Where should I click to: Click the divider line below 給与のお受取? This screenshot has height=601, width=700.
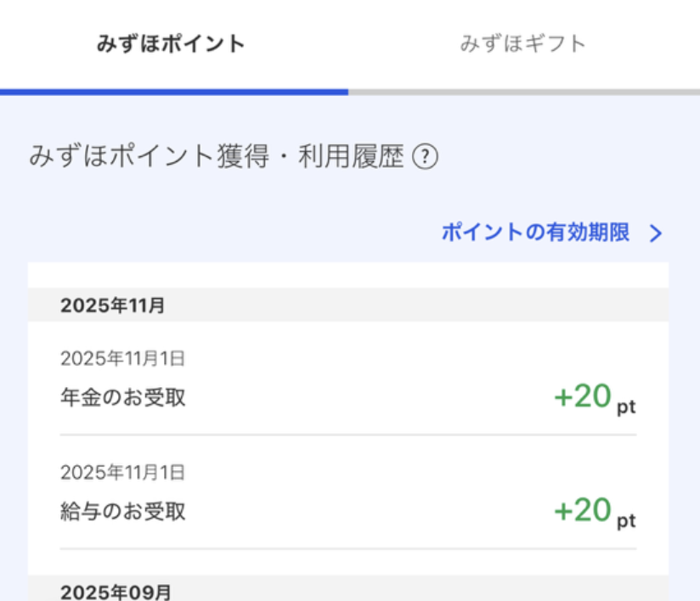(348, 548)
